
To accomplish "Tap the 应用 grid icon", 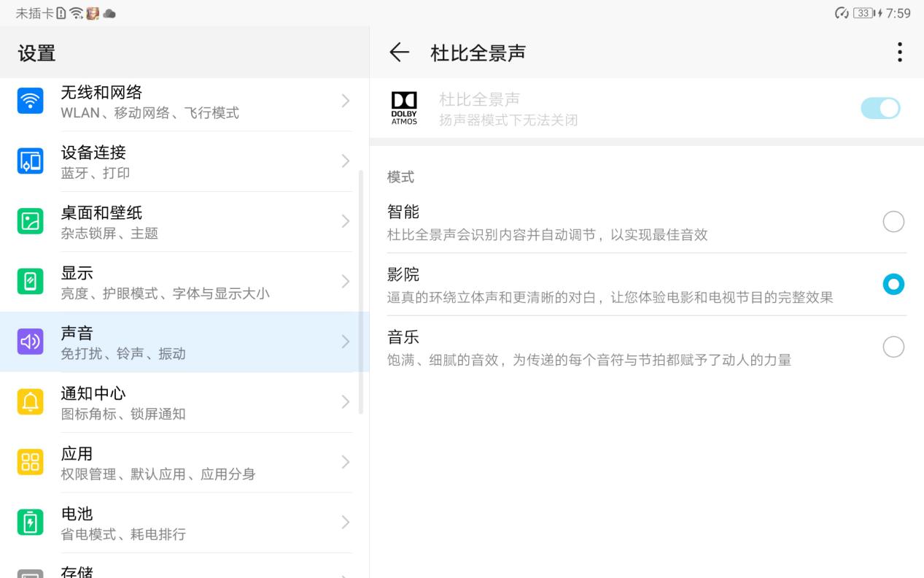I will (31, 462).
